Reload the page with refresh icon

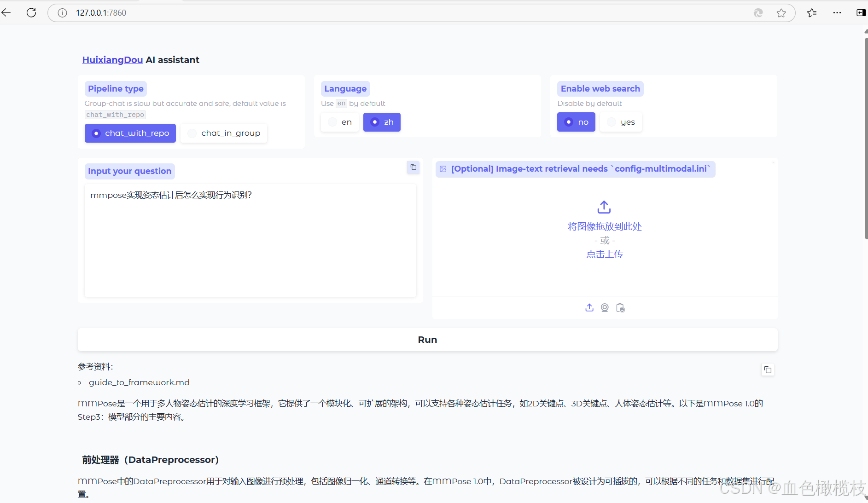[x=31, y=12]
